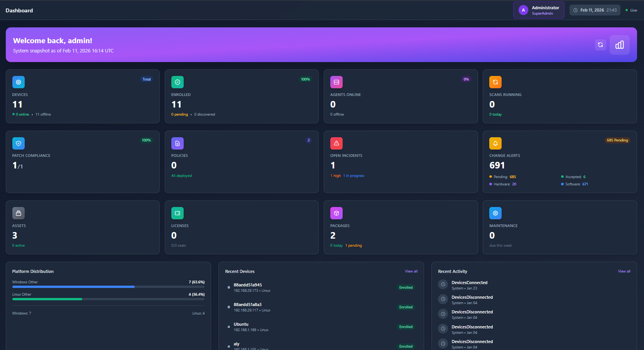
Task: Select the device entry 88aedd51a945
Action: [248, 285]
